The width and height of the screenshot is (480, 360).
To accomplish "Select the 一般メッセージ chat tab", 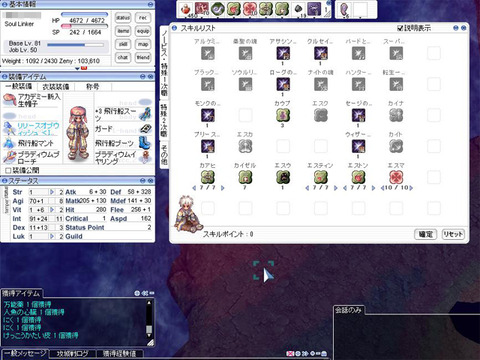I will (25, 353).
